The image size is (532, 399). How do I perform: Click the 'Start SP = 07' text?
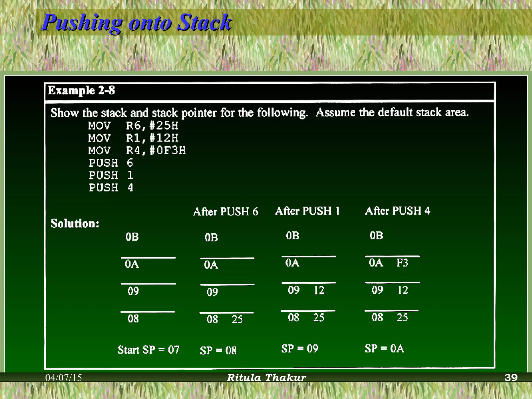(148, 350)
